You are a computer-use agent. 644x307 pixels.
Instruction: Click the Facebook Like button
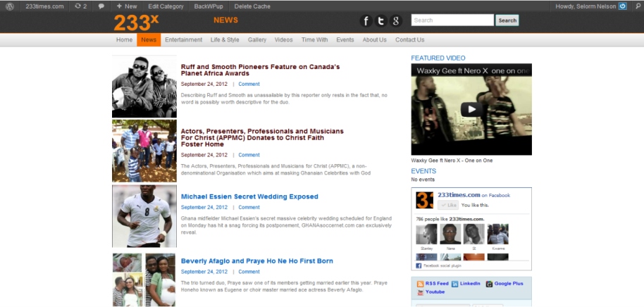click(x=447, y=205)
